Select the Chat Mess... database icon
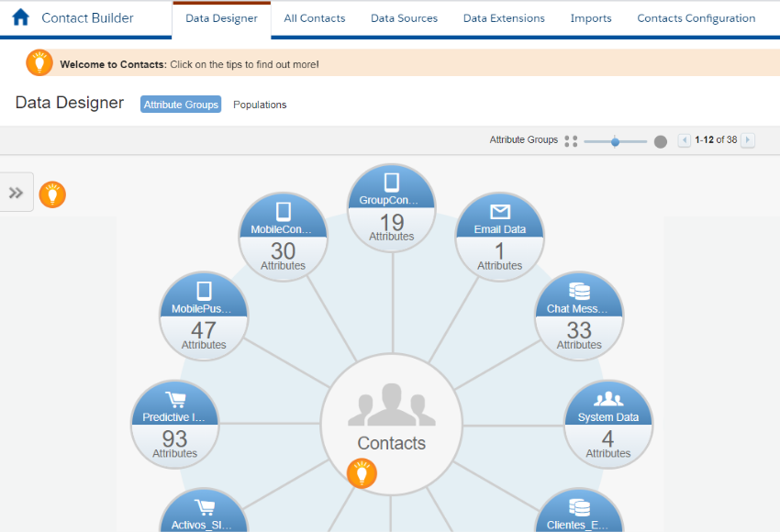The width and height of the screenshot is (780, 532). pyautogui.click(x=579, y=292)
